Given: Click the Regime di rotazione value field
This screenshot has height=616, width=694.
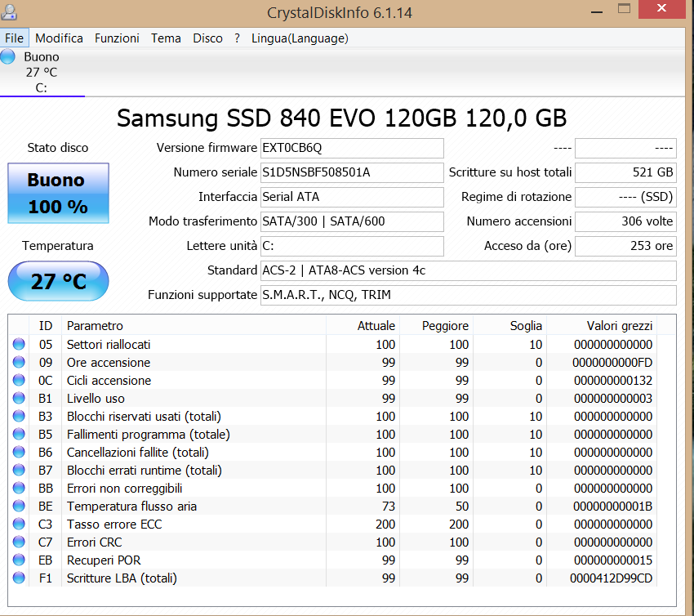Looking at the screenshot, I should pos(625,197).
